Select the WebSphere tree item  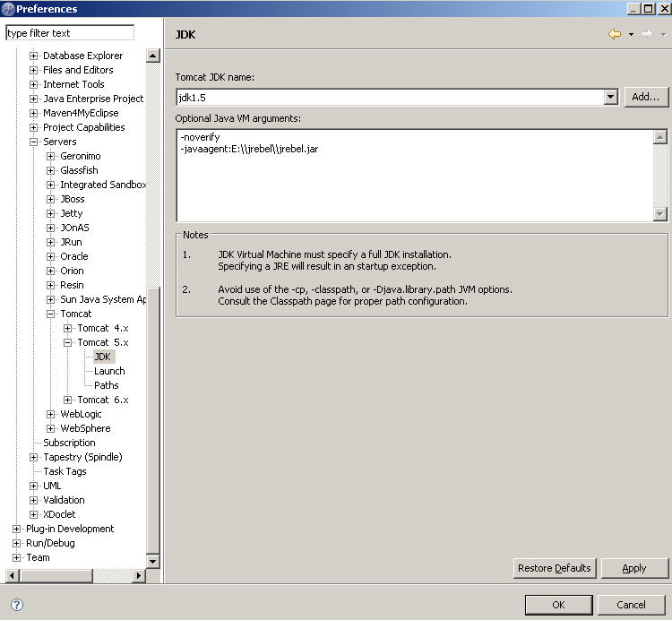(x=85, y=428)
